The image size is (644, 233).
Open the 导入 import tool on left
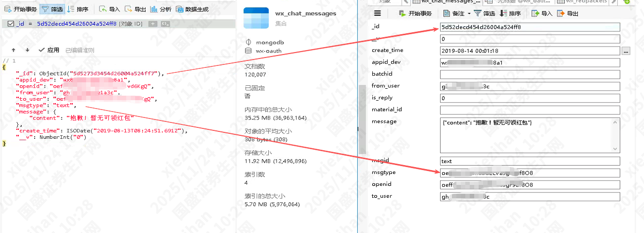point(109,9)
